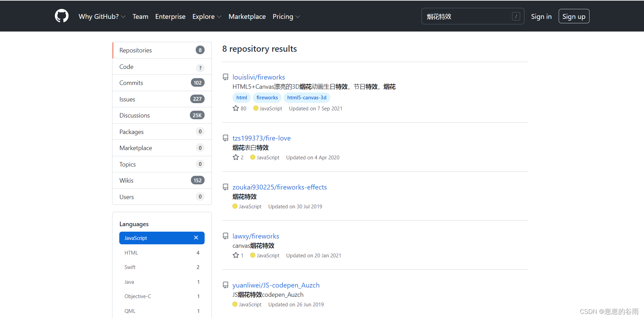This screenshot has height=318, width=644.
Task: Click the repo icon beside zoukai930225/fireworks-effects
Action: click(226, 187)
